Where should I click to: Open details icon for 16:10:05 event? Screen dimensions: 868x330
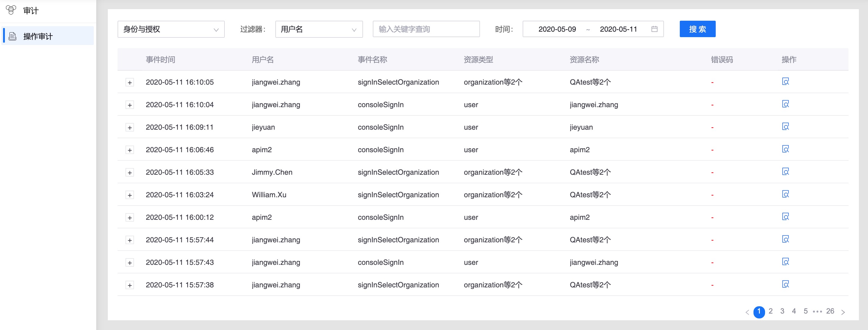[785, 82]
